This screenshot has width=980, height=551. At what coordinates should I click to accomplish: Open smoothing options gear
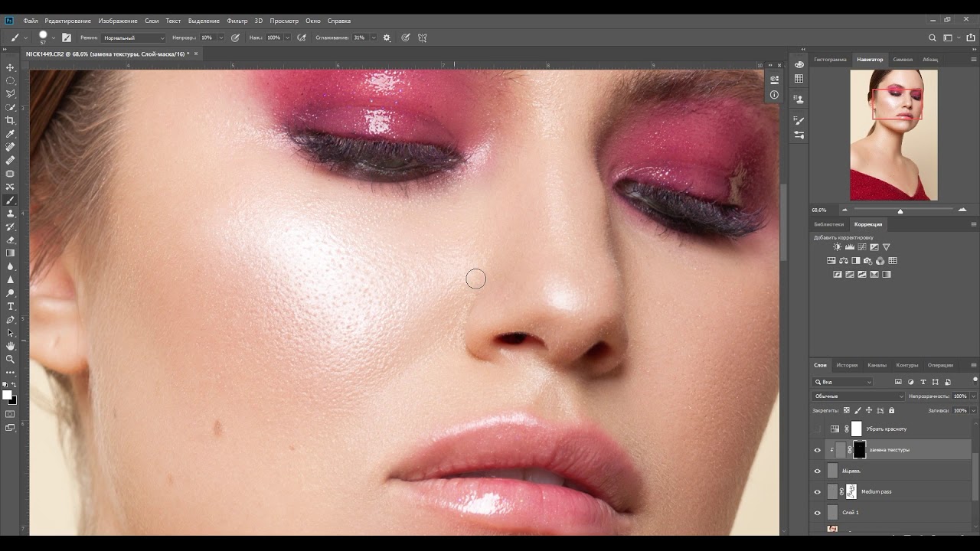[387, 37]
